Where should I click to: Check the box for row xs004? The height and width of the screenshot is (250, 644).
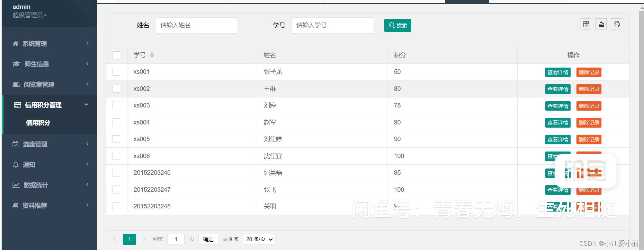[x=116, y=122]
